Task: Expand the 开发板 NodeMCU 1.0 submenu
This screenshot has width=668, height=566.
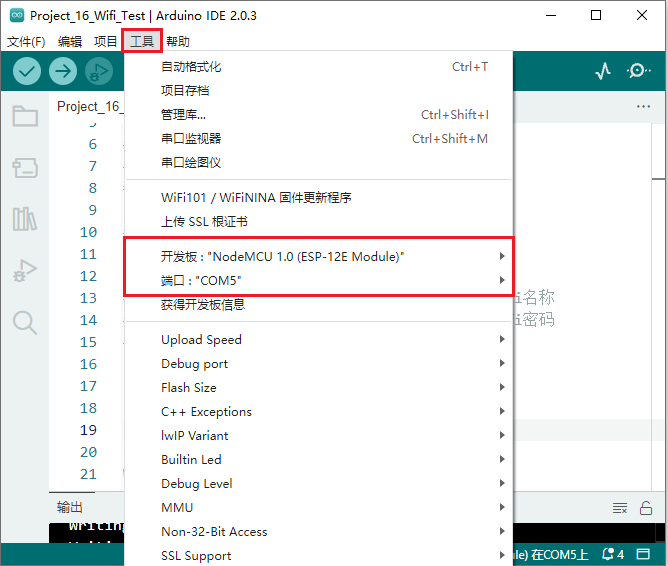Action: pyautogui.click(x=319, y=256)
